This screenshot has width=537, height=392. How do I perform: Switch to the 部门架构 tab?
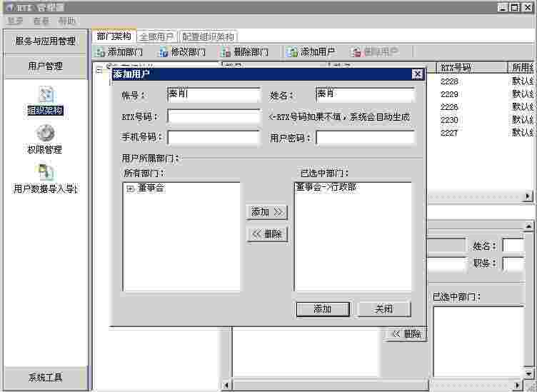114,36
